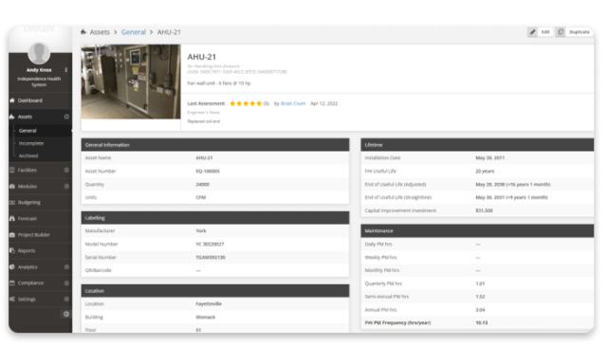The width and height of the screenshot is (607, 364).
Task: Open the user options kebab menu
Action: [x=66, y=70]
